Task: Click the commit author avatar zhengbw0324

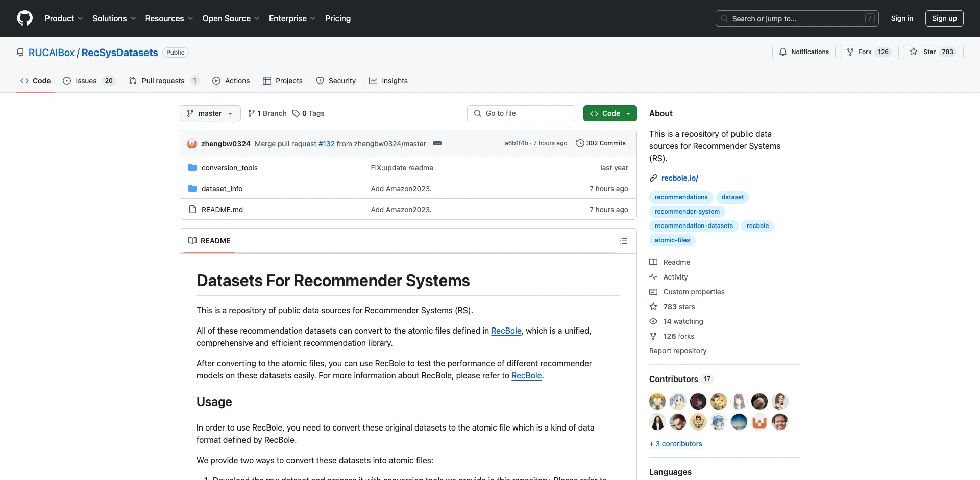Action: [192, 144]
